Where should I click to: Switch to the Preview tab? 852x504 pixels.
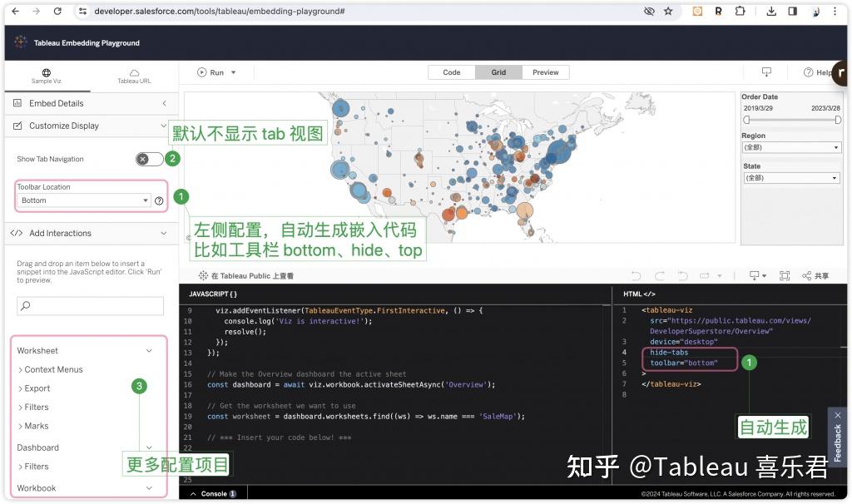pyautogui.click(x=545, y=72)
